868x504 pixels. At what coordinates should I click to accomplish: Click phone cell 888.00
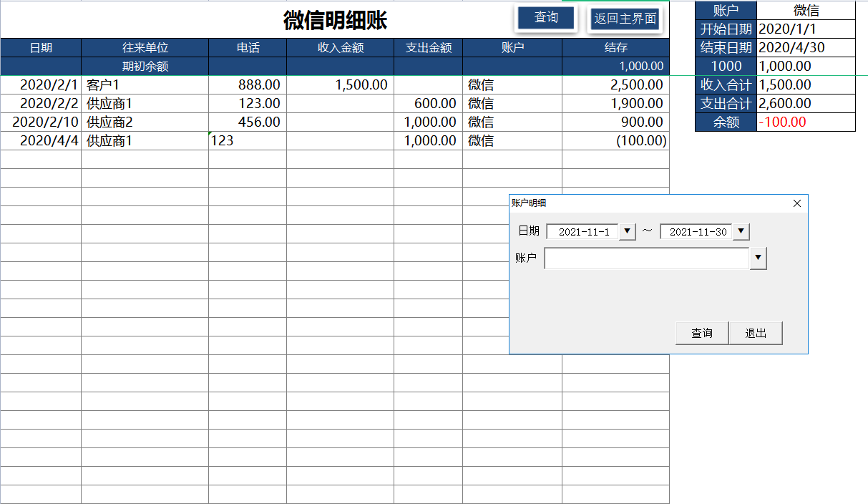(248, 85)
